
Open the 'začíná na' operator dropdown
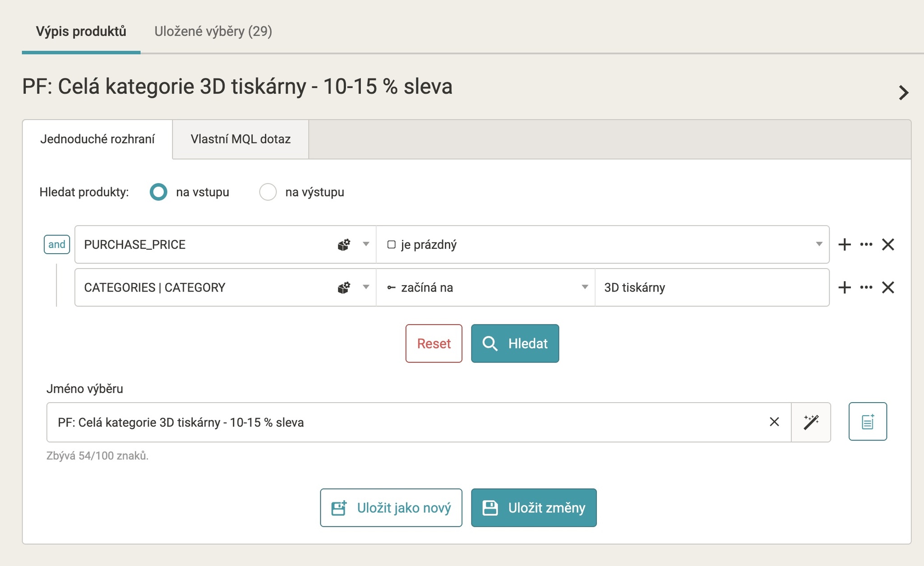(486, 288)
